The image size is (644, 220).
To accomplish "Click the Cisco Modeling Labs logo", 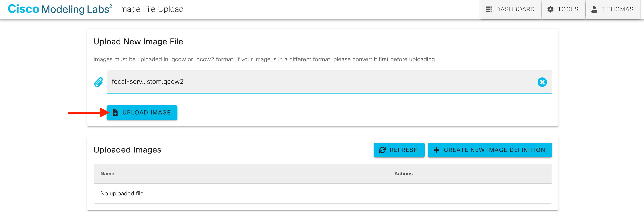I will pos(60,9).
